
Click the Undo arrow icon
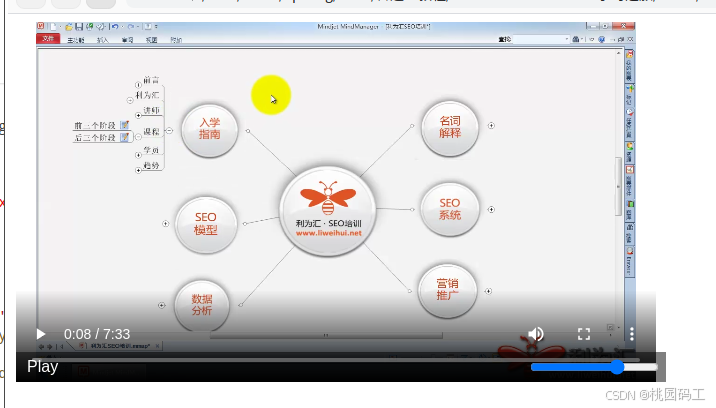click(x=115, y=26)
